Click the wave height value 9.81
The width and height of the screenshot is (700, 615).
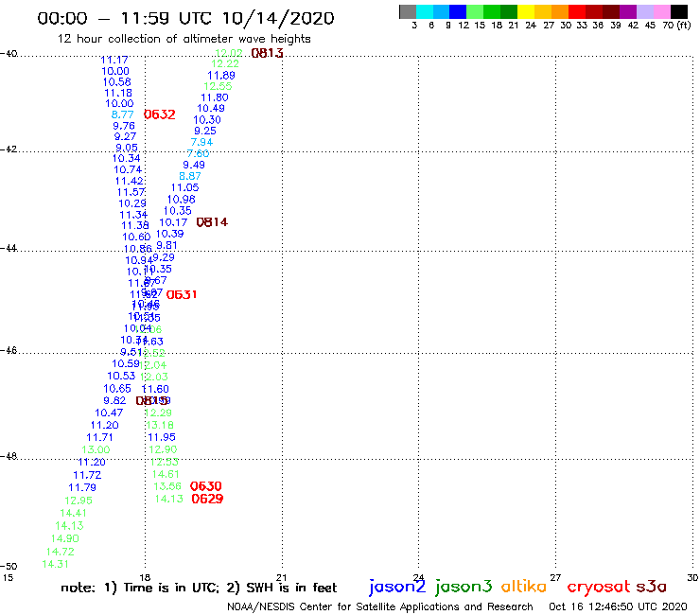tap(166, 245)
